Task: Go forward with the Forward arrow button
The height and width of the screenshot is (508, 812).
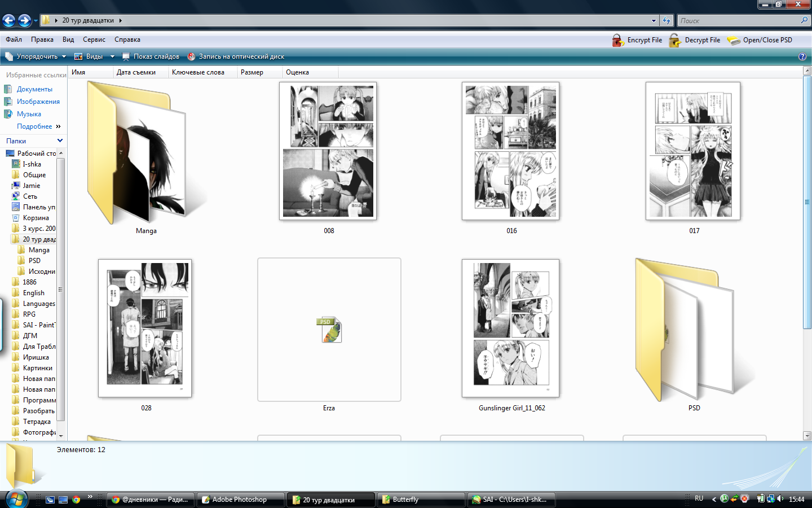Action: 24,21
